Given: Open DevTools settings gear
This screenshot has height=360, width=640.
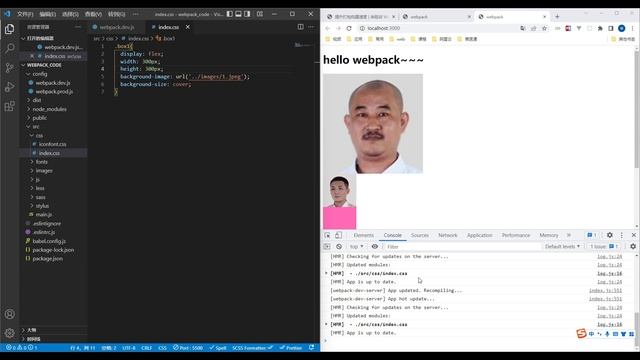Looking at the screenshot, I should 609,235.
